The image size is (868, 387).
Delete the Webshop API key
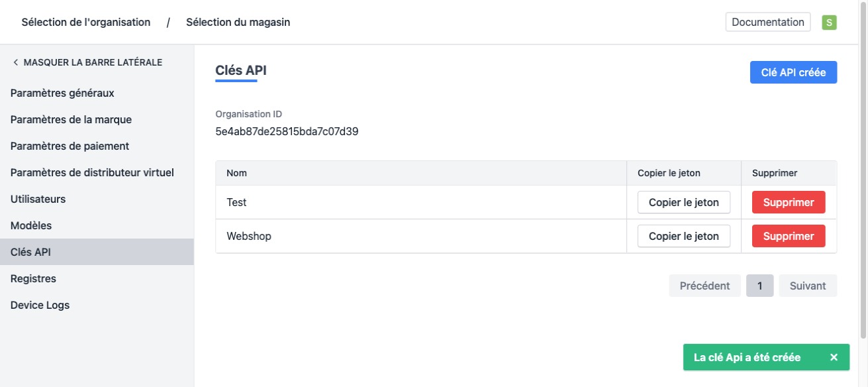pyautogui.click(x=788, y=236)
